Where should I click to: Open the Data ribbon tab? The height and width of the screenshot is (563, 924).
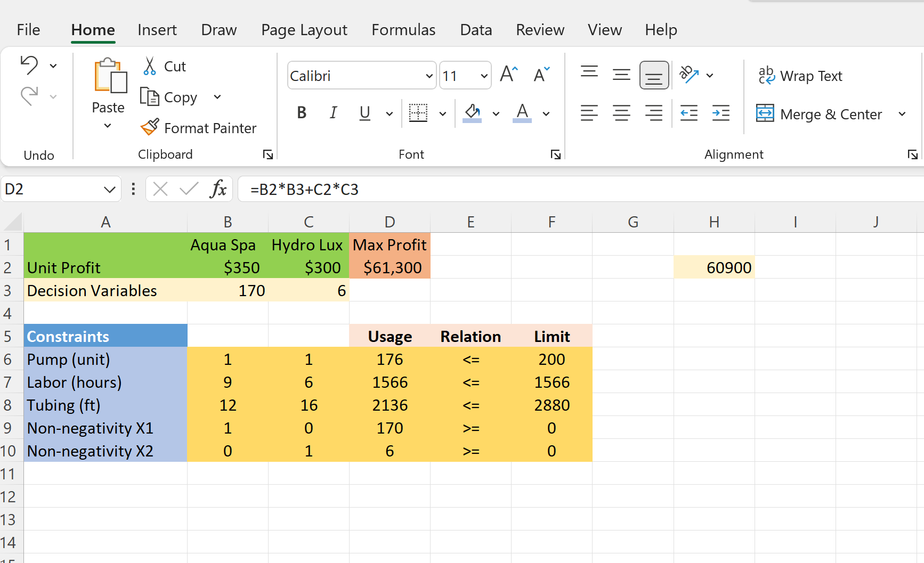click(x=476, y=30)
